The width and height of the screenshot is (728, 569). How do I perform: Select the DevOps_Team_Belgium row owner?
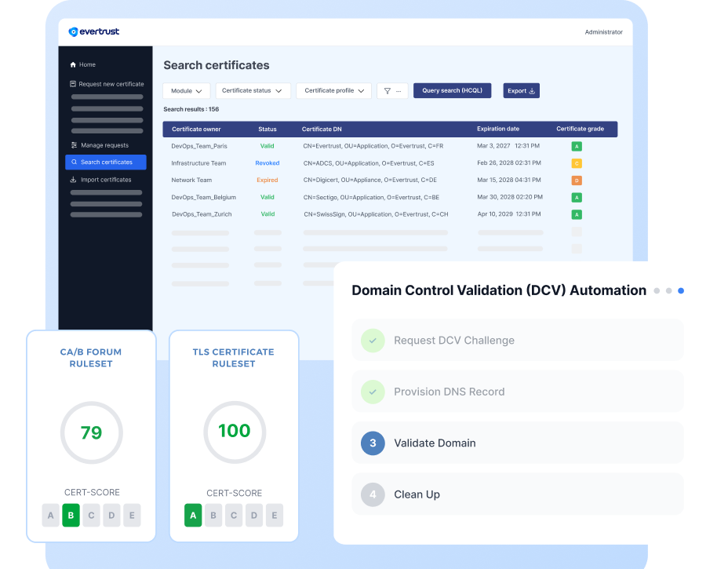pos(203,197)
